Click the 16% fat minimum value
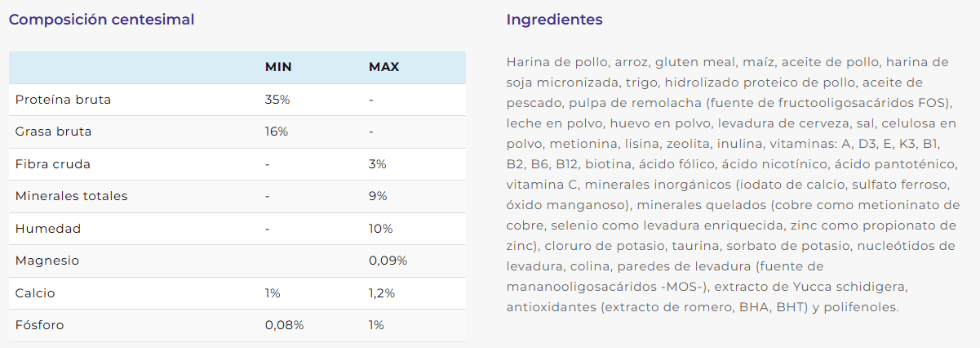Viewport: 980px width, 348px height. click(277, 132)
